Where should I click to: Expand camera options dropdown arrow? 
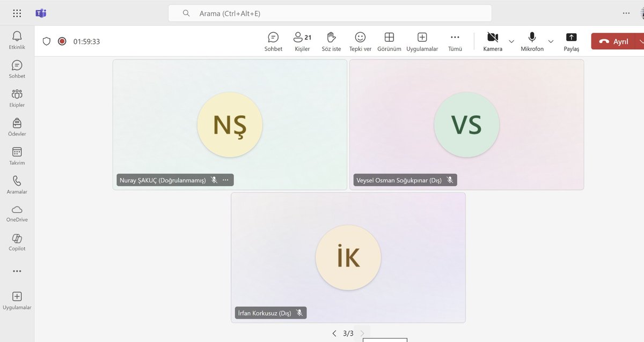tap(511, 41)
